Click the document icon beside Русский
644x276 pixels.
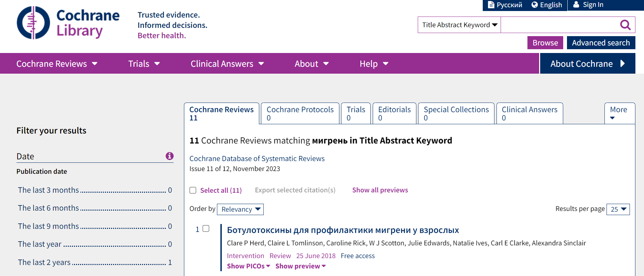tap(491, 5)
